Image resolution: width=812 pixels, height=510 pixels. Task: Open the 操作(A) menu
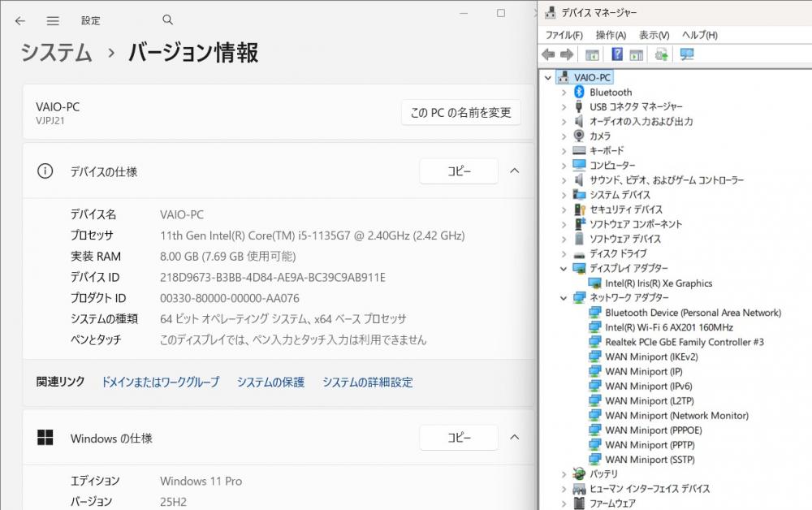click(611, 35)
